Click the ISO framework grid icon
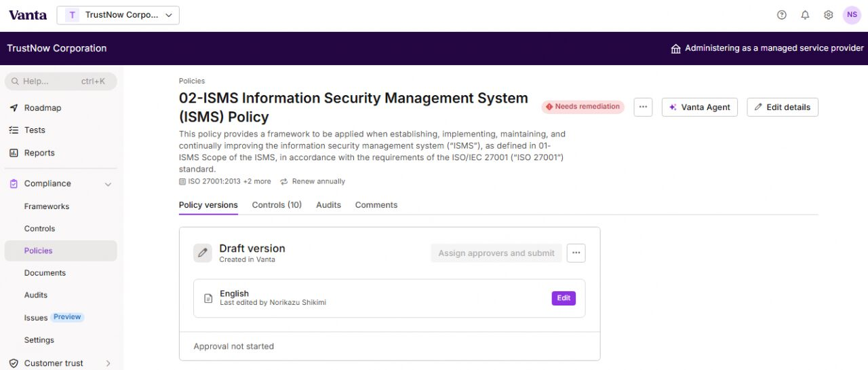Screen dimensions: 868x370 click(x=182, y=182)
